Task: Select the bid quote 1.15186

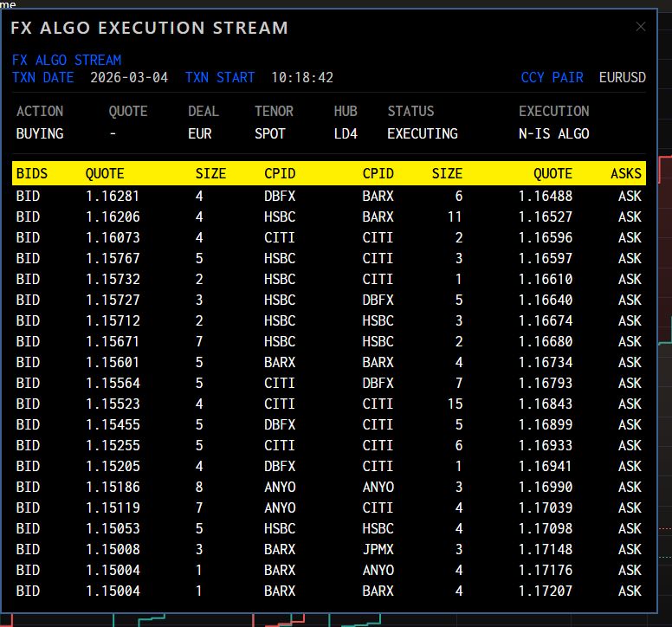Action: 113,488
